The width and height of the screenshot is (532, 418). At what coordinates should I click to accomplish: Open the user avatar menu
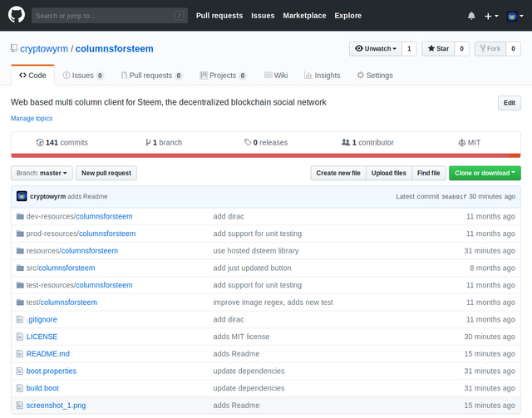[515, 16]
